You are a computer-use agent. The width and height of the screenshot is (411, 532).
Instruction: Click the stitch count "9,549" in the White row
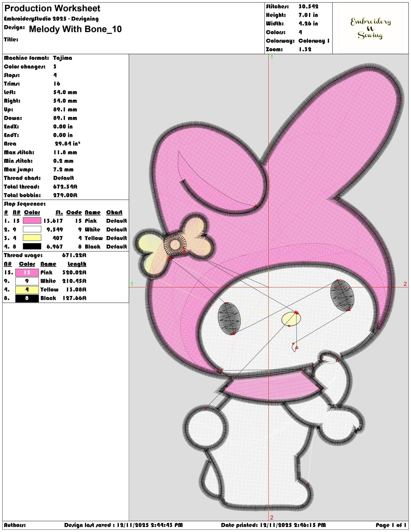click(x=55, y=229)
